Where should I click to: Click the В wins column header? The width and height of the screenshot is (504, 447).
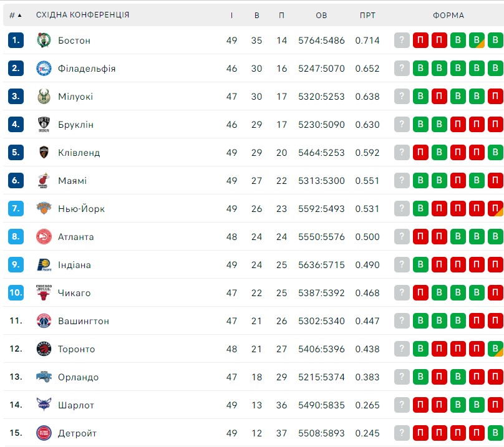(257, 15)
